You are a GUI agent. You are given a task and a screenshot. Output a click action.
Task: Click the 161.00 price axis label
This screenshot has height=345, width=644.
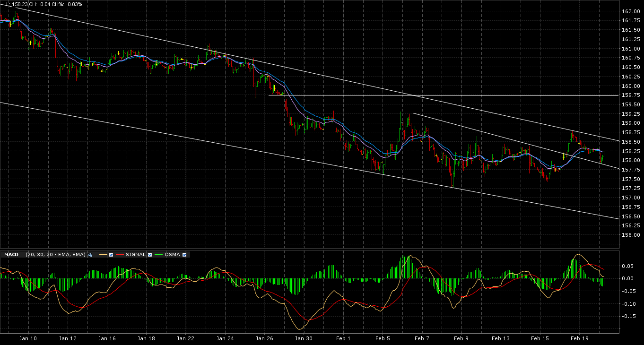630,49
